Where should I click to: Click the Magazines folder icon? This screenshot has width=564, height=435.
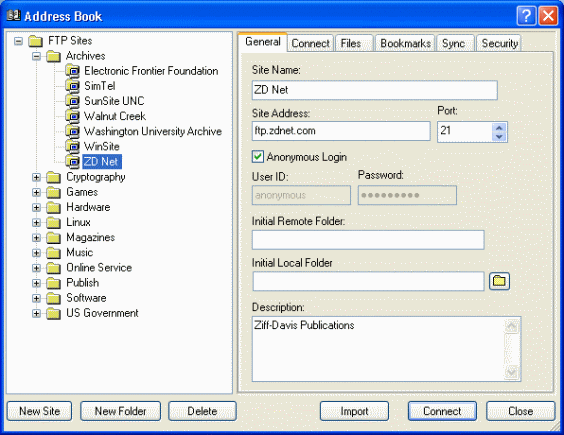point(54,237)
